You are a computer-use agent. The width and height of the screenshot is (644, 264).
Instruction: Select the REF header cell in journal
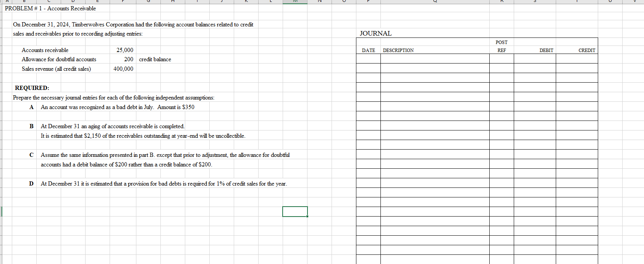502,51
